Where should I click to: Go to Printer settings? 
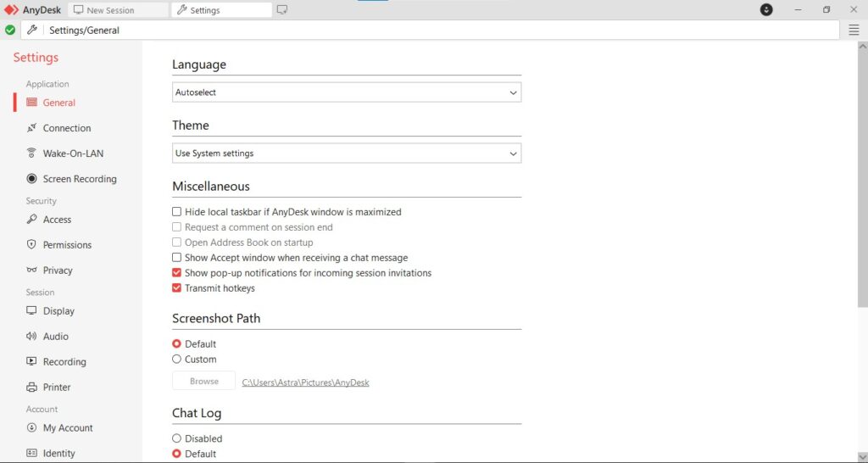tap(57, 388)
